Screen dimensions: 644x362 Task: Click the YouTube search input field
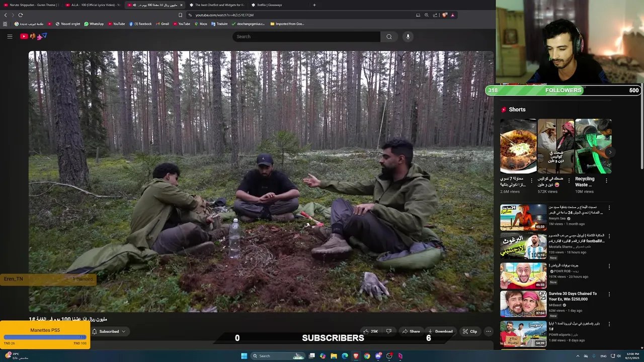tap(306, 37)
